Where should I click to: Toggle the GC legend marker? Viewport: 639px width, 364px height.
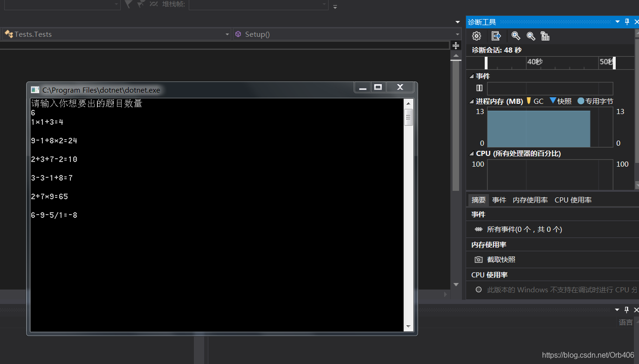coord(529,101)
